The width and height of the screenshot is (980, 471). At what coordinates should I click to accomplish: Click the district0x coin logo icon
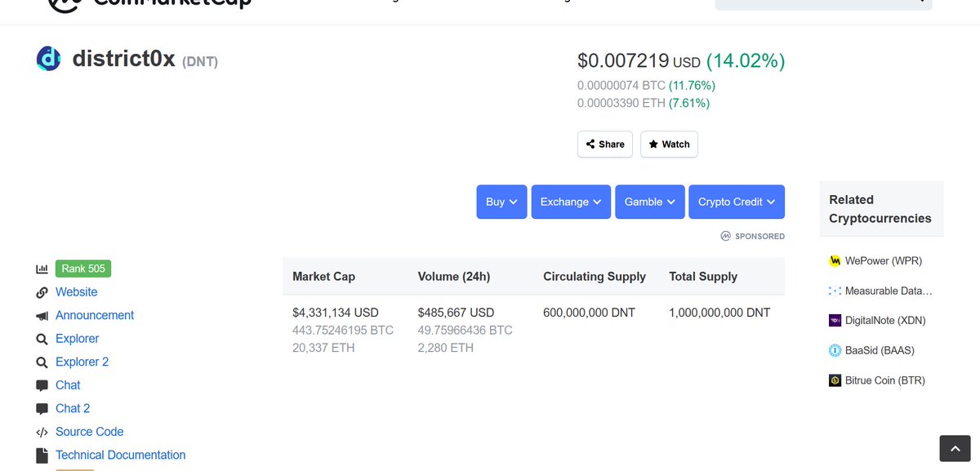point(49,59)
